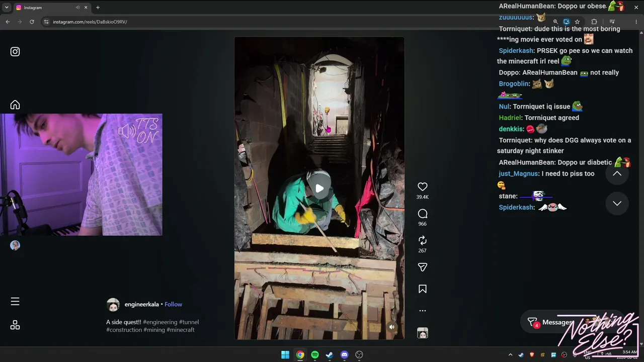
Task: Follow the engineerkala account
Action: click(174, 304)
